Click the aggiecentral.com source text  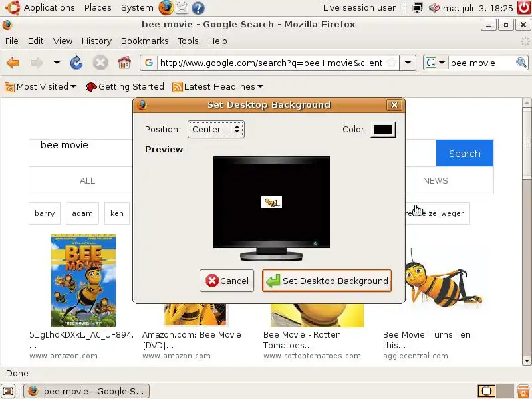click(415, 356)
